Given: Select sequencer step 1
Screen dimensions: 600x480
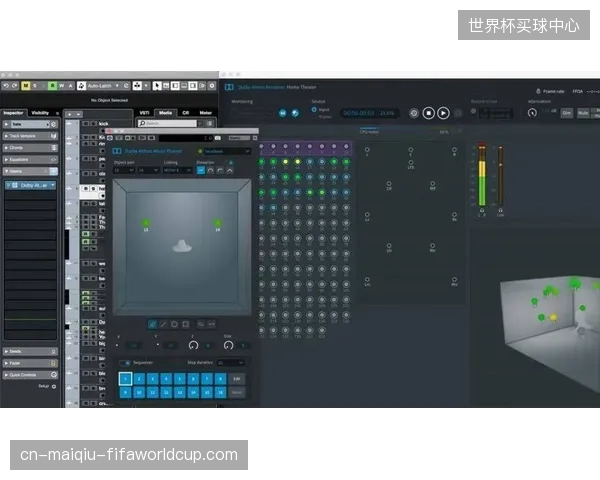Looking at the screenshot, I should click(x=125, y=379).
